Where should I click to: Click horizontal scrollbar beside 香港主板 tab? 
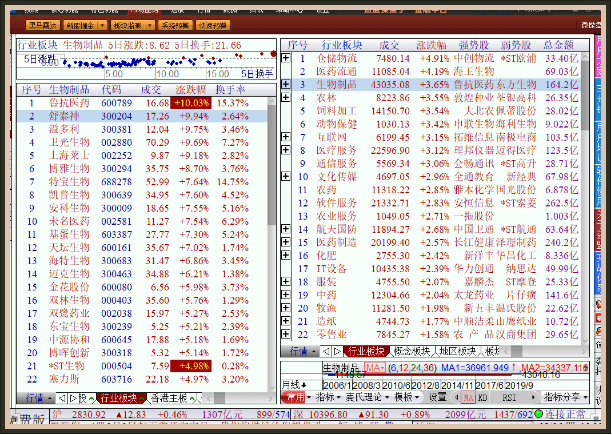click(239, 398)
